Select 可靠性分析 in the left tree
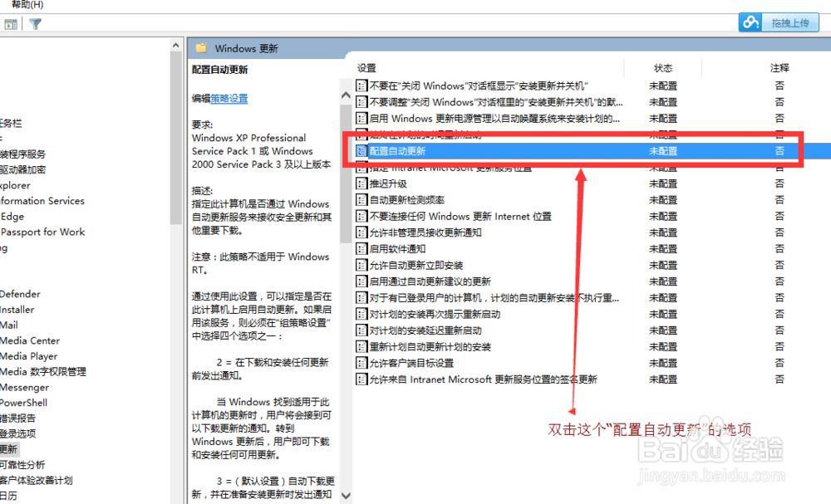 click(x=23, y=464)
